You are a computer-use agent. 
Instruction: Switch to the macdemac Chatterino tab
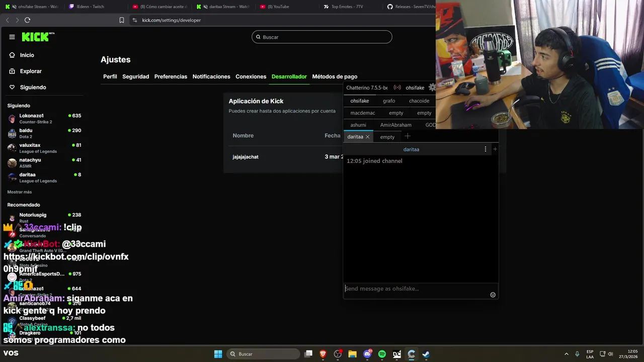coord(363,113)
